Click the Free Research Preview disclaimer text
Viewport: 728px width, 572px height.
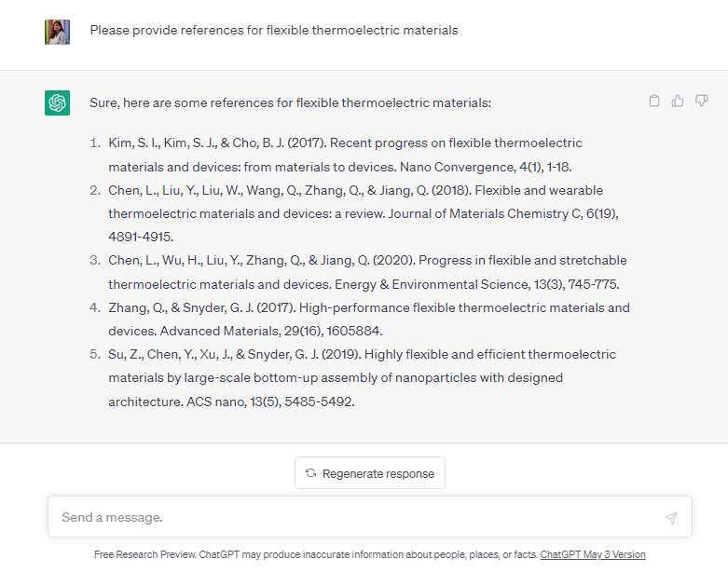point(316,554)
